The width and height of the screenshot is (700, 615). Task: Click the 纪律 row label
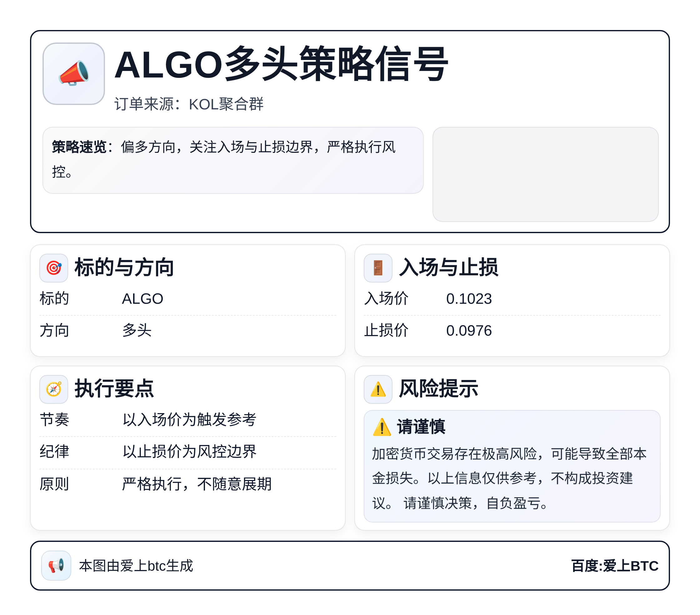tap(54, 451)
